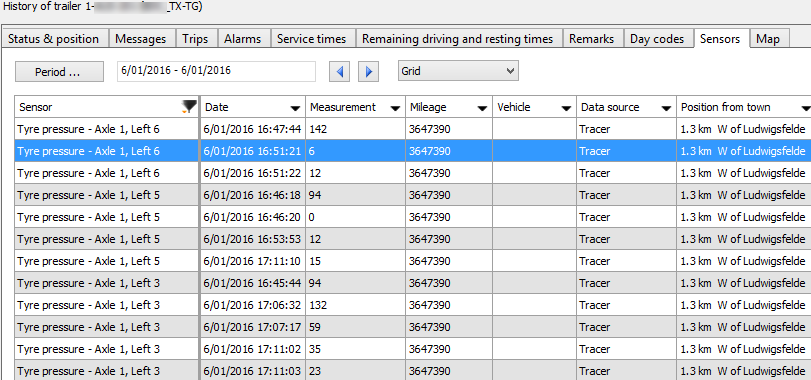Expand the Grid view dropdown

pyautogui.click(x=458, y=71)
